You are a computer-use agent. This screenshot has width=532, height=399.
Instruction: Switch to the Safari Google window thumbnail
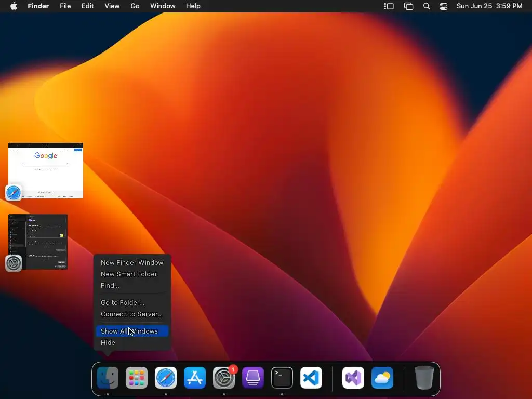[46, 170]
